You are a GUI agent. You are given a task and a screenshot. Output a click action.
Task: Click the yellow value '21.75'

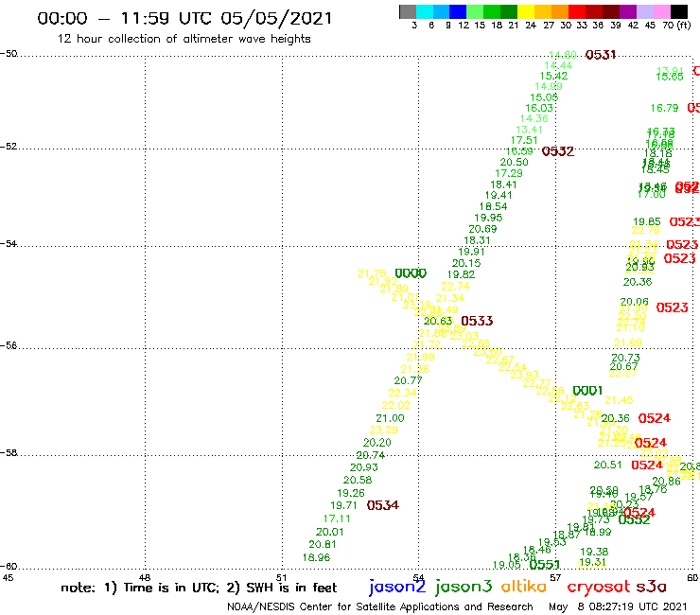(372, 273)
